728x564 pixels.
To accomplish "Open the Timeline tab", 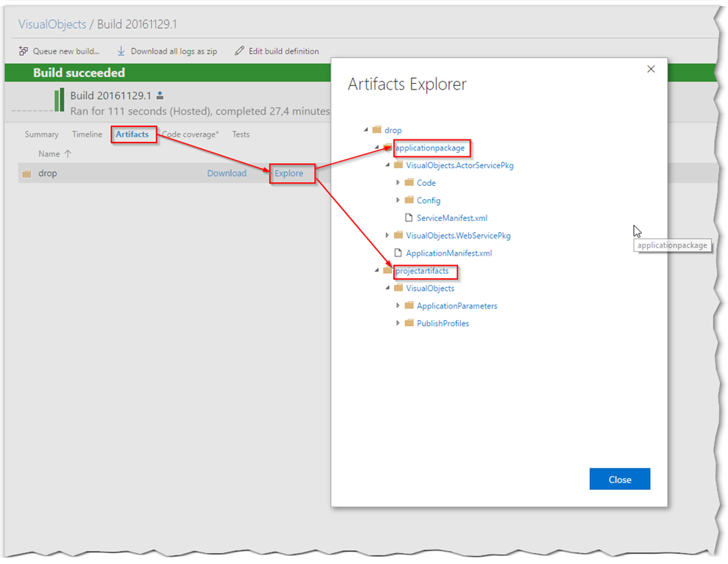I will pyautogui.click(x=87, y=134).
